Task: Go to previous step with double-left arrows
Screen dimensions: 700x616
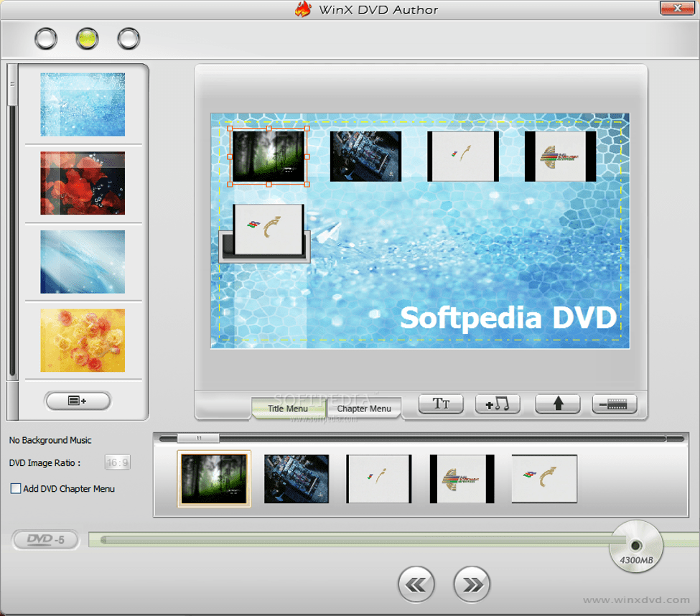Action: pos(416,584)
